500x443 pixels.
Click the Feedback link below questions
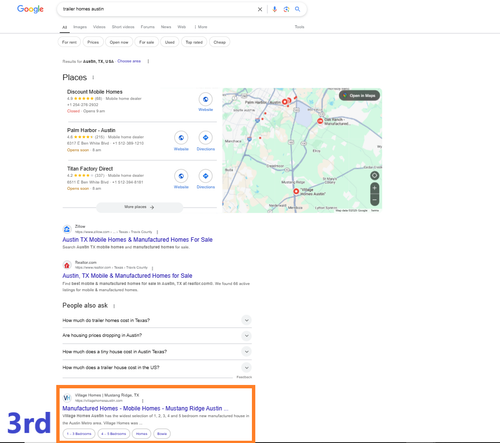[x=244, y=377]
